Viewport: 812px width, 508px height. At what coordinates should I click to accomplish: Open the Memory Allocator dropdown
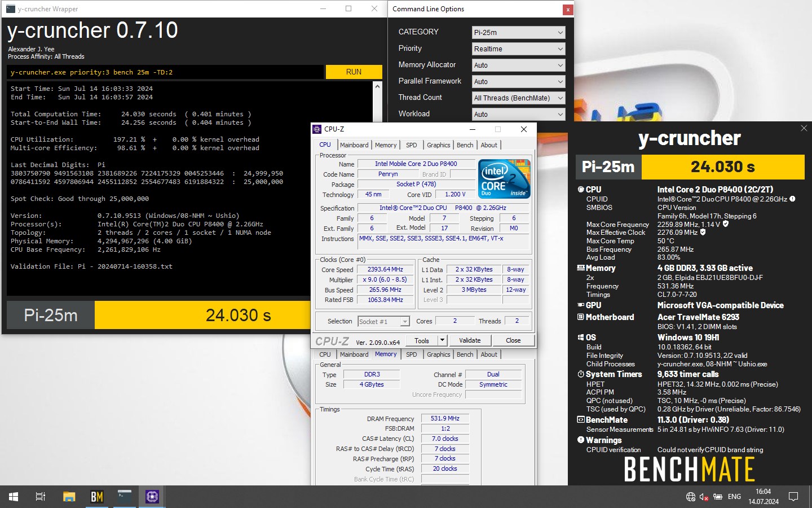click(518, 65)
